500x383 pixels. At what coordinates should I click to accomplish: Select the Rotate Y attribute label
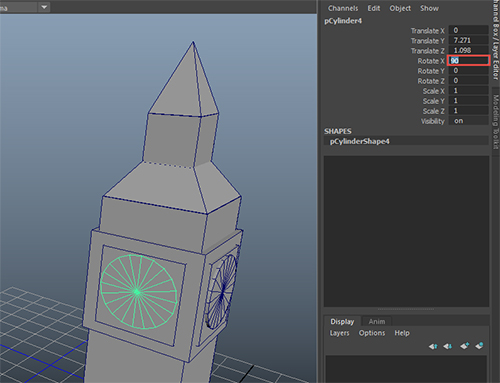pos(431,71)
